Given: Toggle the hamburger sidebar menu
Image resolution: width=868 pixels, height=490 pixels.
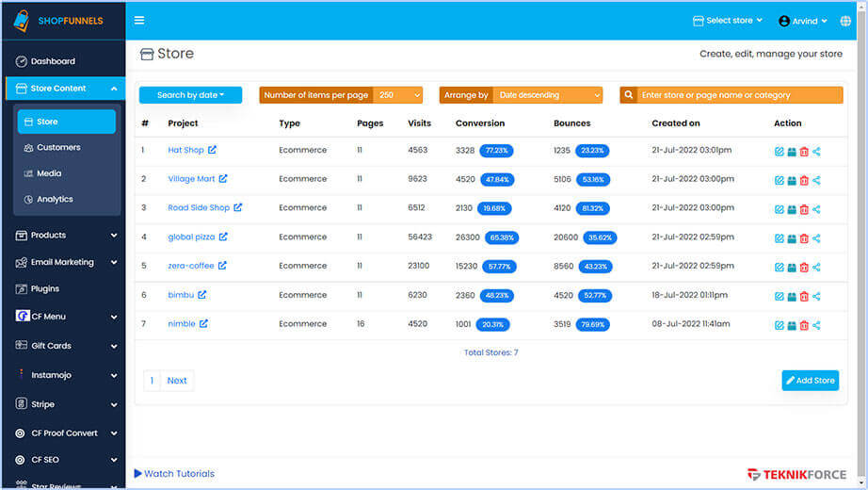Looking at the screenshot, I should [x=139, y=21].
